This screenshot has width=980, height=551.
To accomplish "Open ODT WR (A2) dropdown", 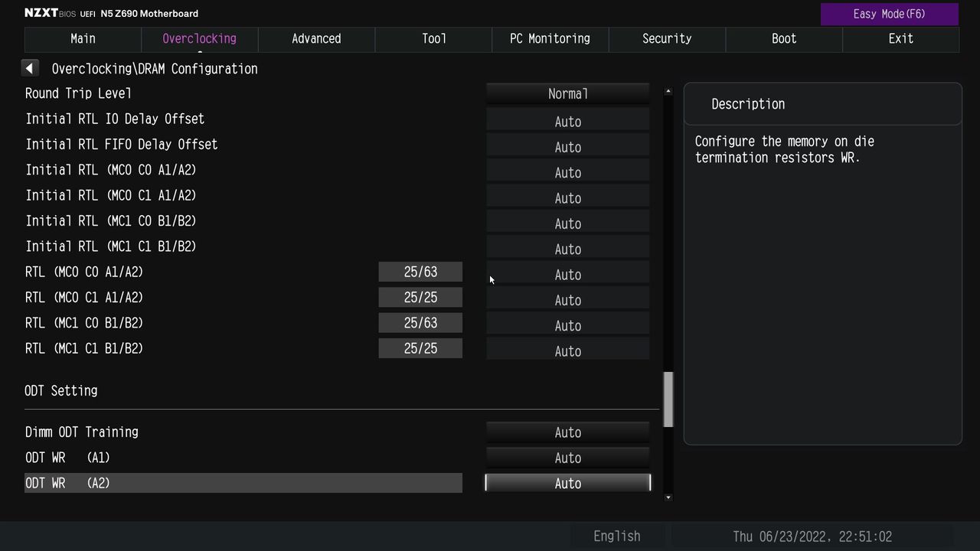I will pos(568,483).
